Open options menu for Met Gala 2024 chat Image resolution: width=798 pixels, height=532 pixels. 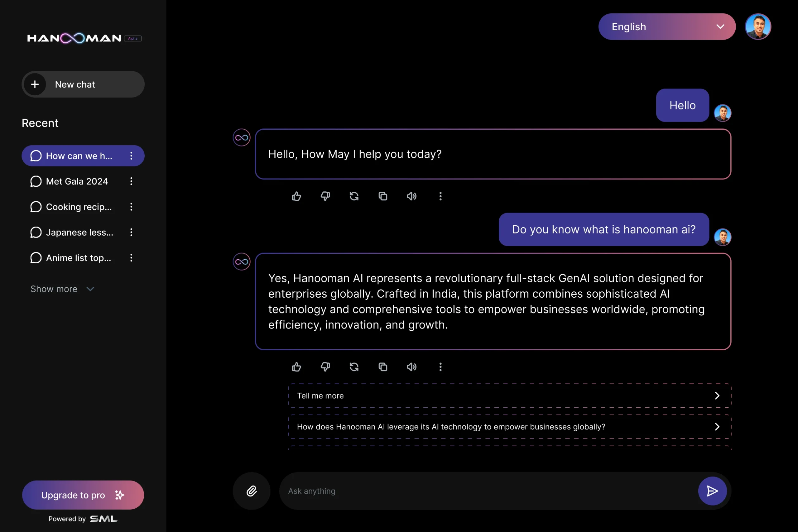pyautogui.click(x=131, y=181)
